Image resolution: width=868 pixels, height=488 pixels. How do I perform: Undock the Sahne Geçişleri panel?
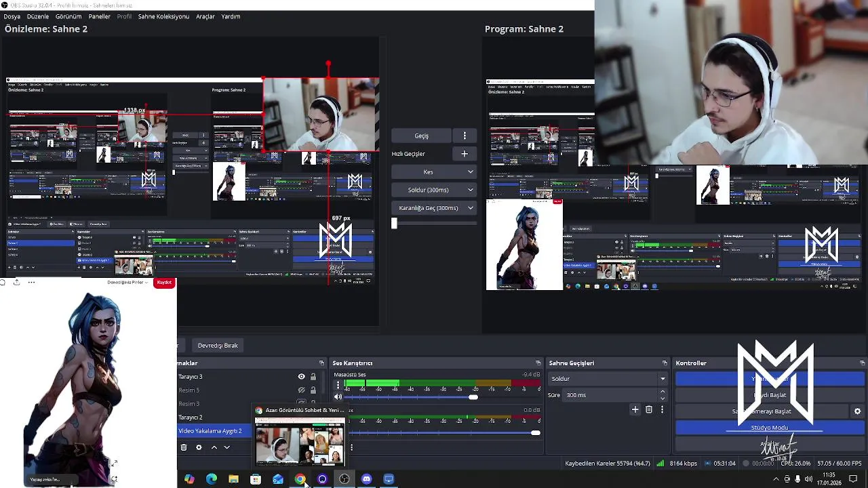[x=665, y=363]
